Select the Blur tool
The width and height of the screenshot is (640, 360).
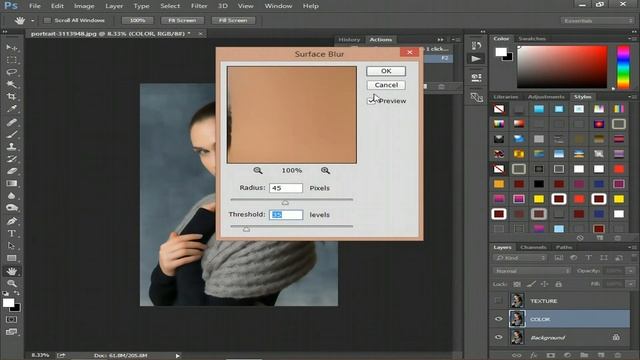tap(11, 196)
